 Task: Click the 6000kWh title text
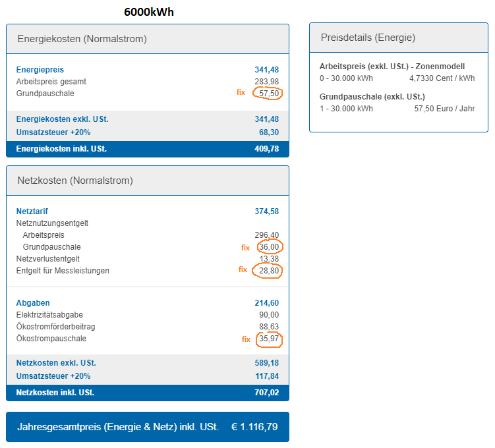[149, 13]
